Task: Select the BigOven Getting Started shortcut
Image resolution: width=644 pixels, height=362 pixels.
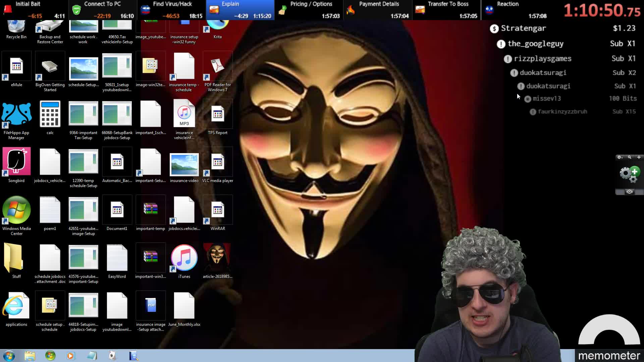Action: (50, 66)
